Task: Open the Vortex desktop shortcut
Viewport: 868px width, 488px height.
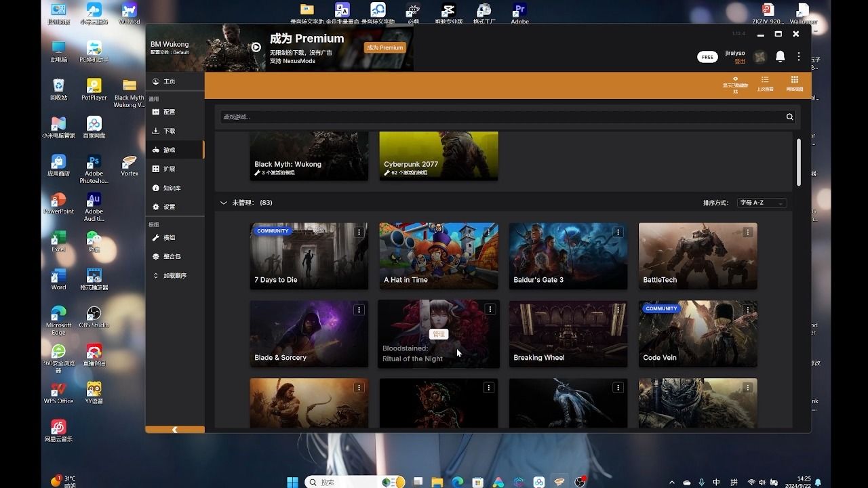Action: tap(130, 165)
